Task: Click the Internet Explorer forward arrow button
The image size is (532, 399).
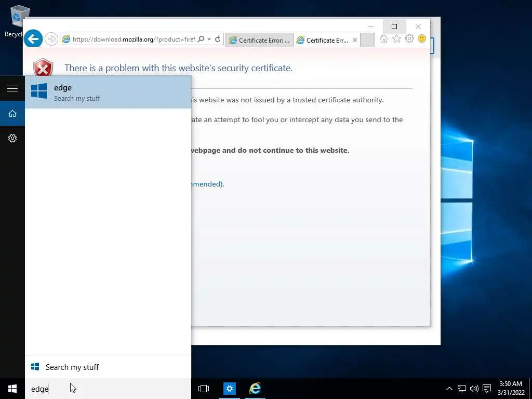Action: pyautogui.click(x=51, y=39)
